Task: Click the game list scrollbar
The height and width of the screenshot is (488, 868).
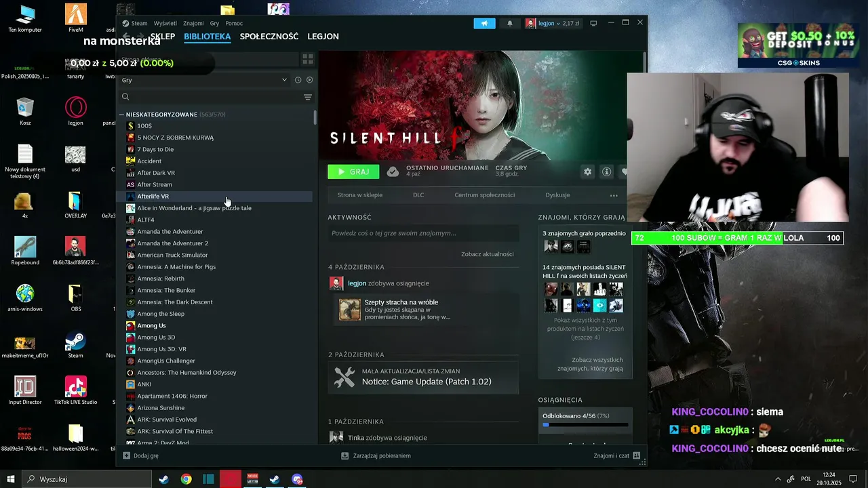Action: tap(315, 117)
